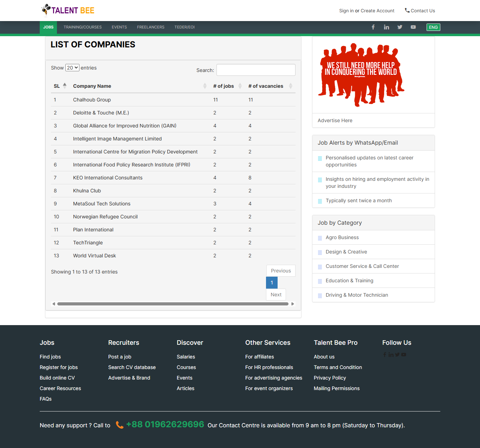Screen dimensions: 480x448
Task: Switch to TRAINING/COURSES tab
Action: pyautogui.click(x=83, y=27)
